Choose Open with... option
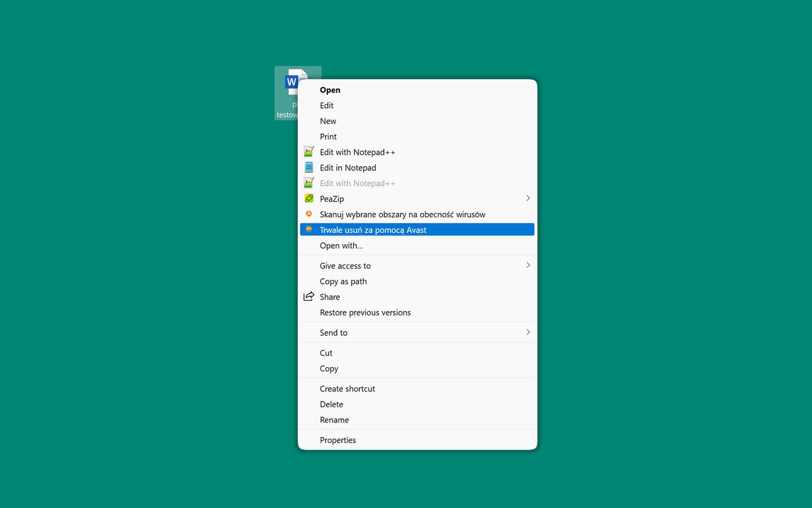 point(341,246)
